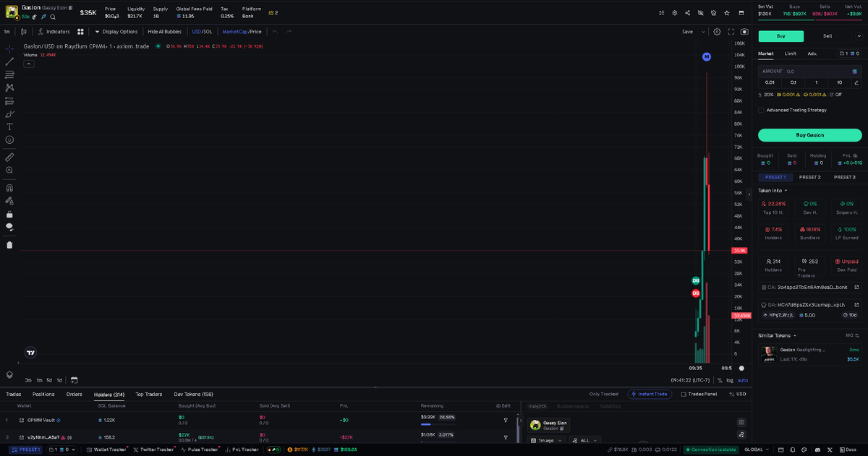Open the emoji icons tool
This screenshot has width=868, height=456.
9,139
